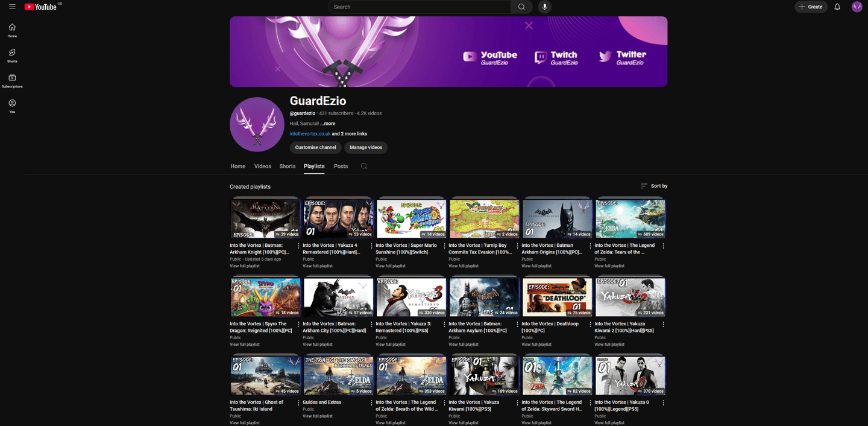Click Manage videos button

(366, 147)
